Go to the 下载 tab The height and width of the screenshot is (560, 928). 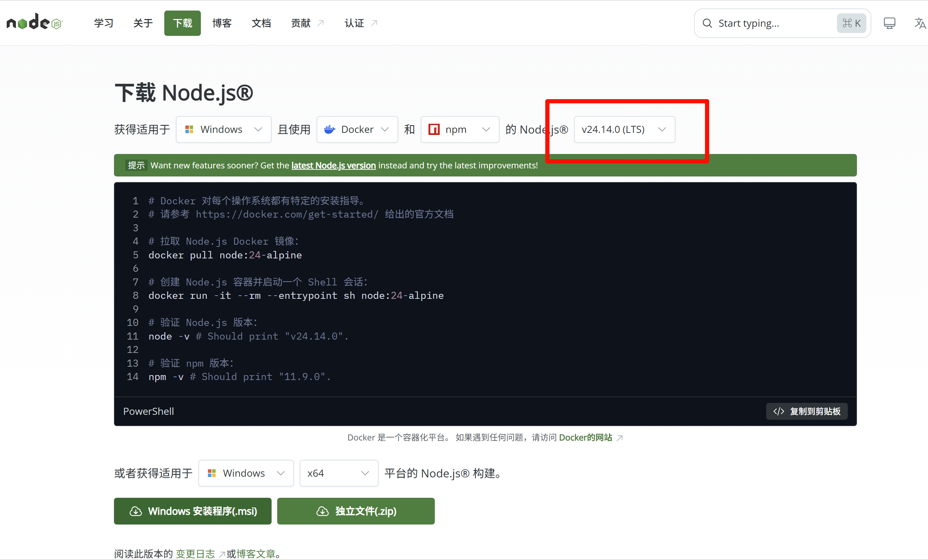coord(182,23)
